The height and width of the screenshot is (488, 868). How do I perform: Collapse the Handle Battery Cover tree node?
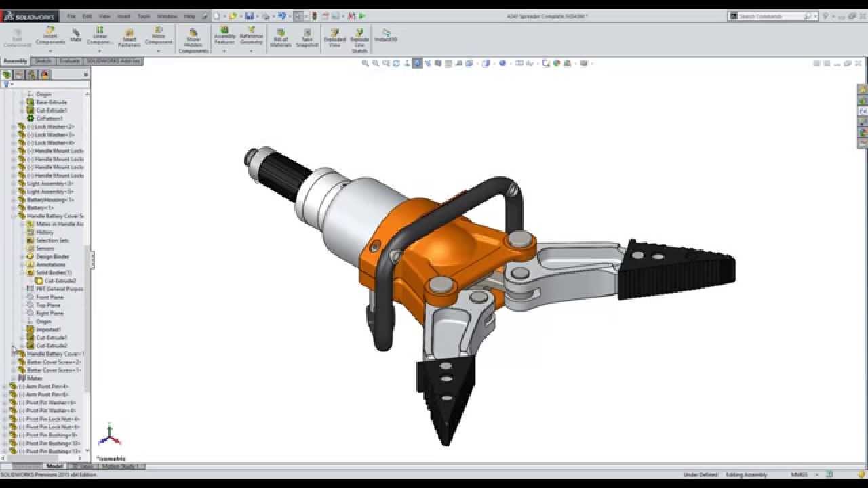pyautogui.click(x=14, y=216)
